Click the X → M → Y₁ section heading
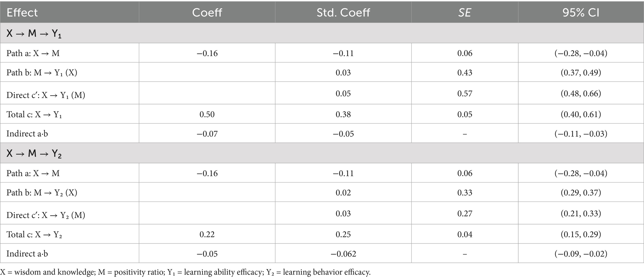Screen dimensions: 644x279 34,33
